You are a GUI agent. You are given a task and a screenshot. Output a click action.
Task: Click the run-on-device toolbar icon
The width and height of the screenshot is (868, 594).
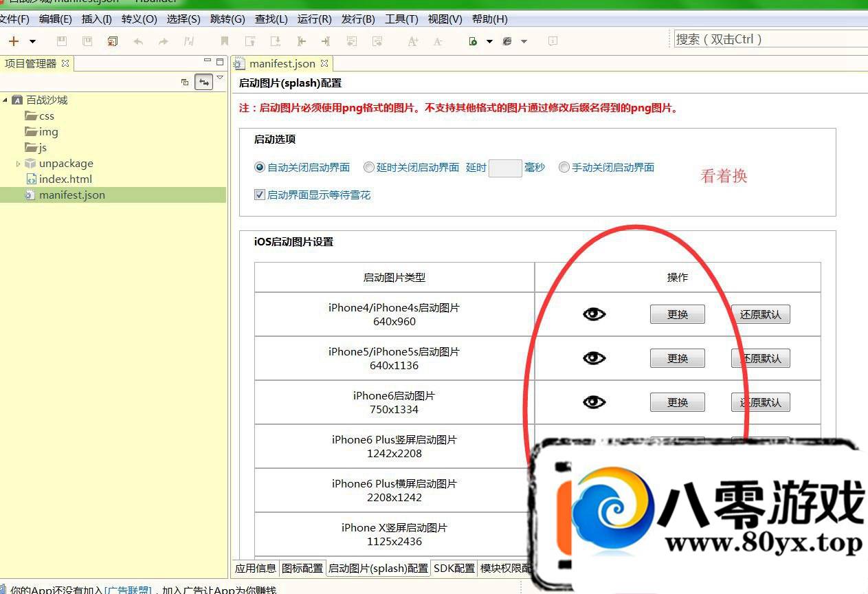coord(473,41)
